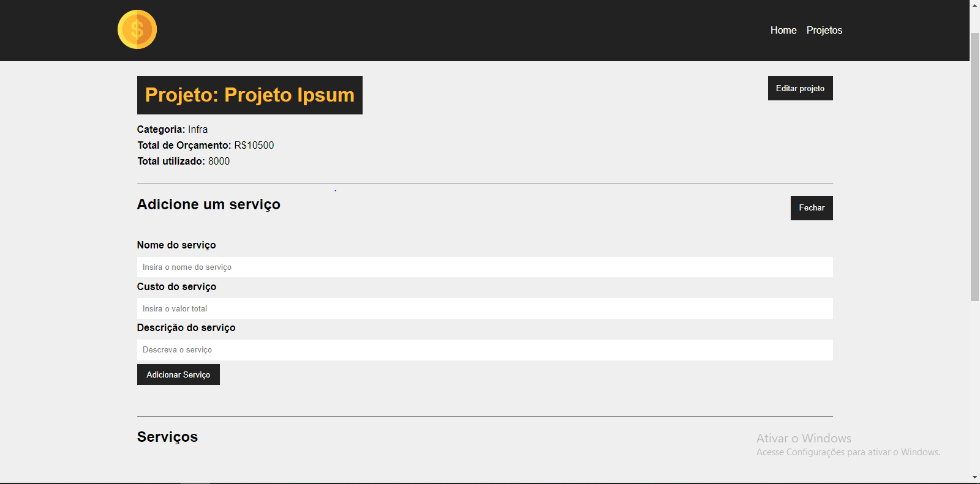Click the Editar projeto button
This screenshot has height=484, width=980.
(800, 88)
